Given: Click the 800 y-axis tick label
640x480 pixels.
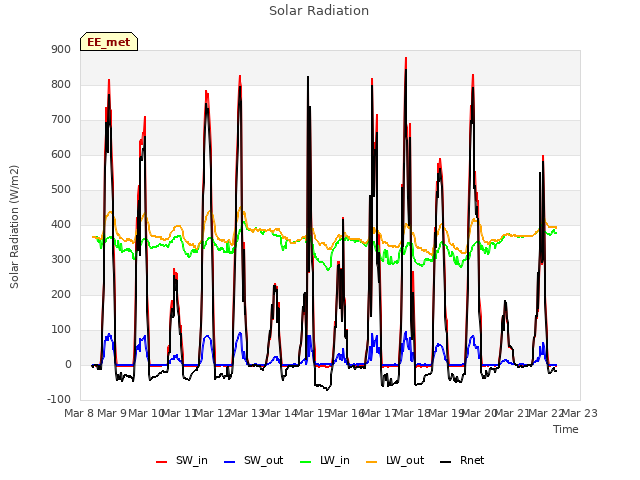Looking at the screenshot, I should pyautogui.click(x=61, y=84).
